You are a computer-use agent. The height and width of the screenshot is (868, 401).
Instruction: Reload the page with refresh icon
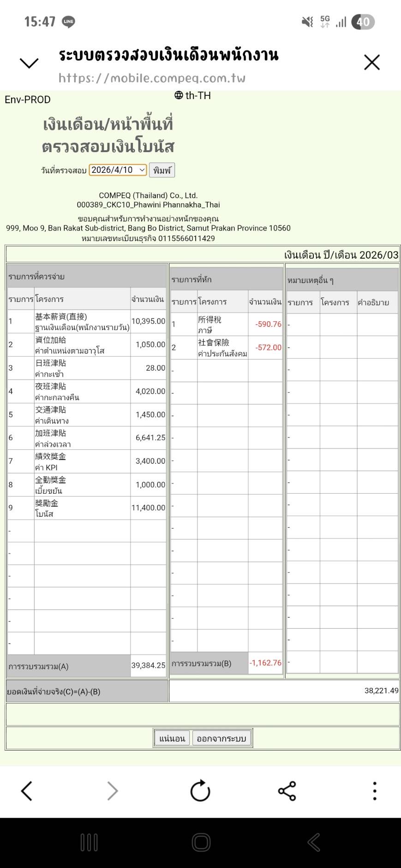200,791
